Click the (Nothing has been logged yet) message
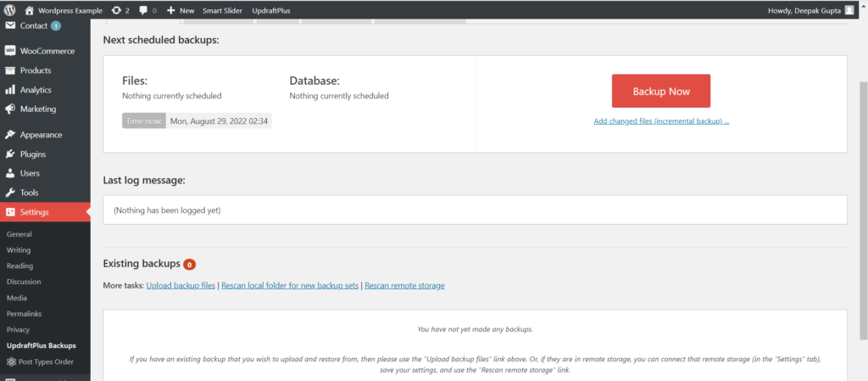Viewport: 868px width, 381px height. pyautogui.click(x=167, y=210)
